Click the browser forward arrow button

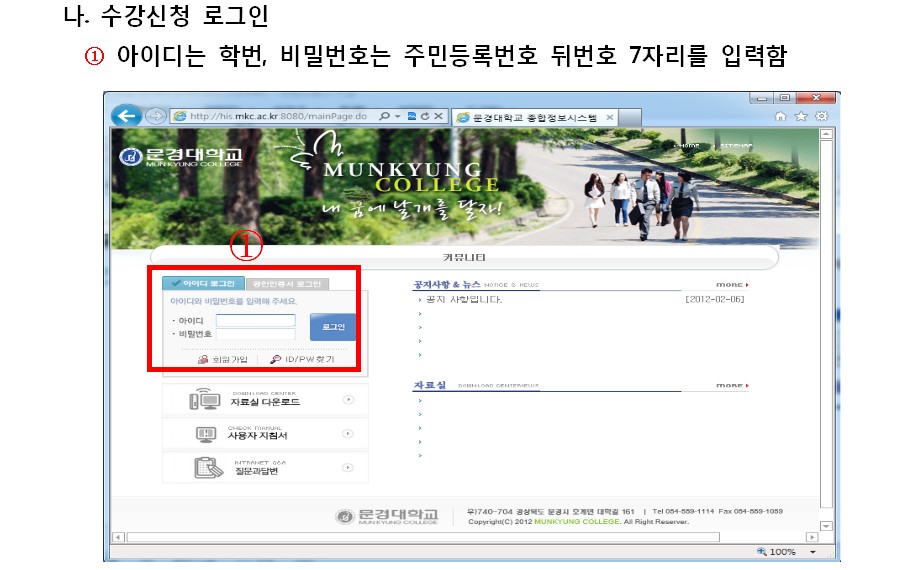[155, 116]
